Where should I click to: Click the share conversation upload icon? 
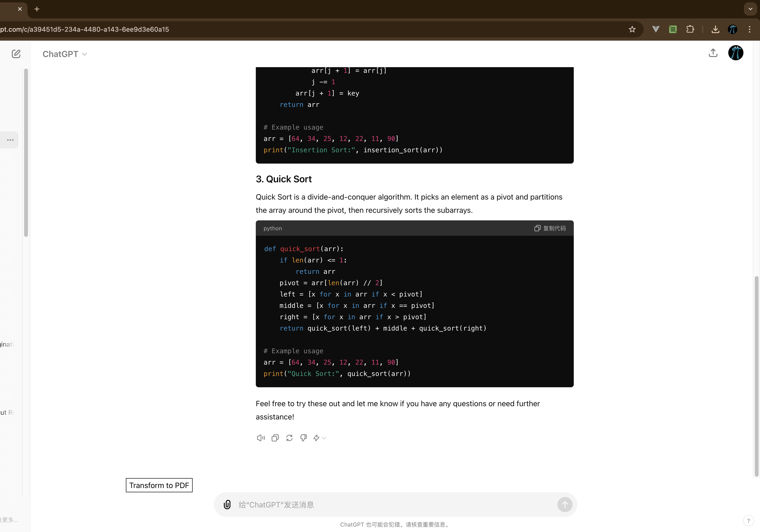pyautogui.click(x=713, y=53)
